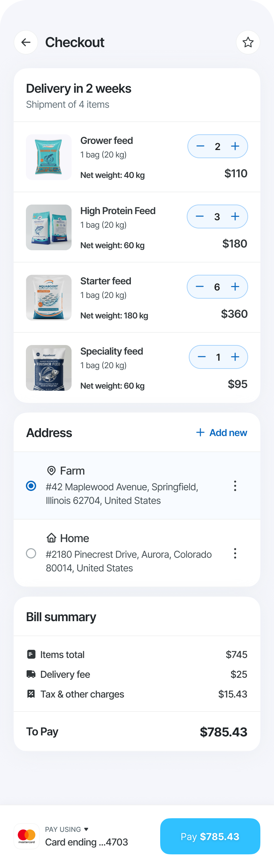Click the back arrow on the Checkout header

[26, 42]
